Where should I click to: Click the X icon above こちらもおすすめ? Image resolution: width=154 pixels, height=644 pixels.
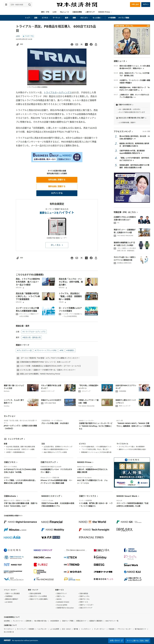[86, 258]
